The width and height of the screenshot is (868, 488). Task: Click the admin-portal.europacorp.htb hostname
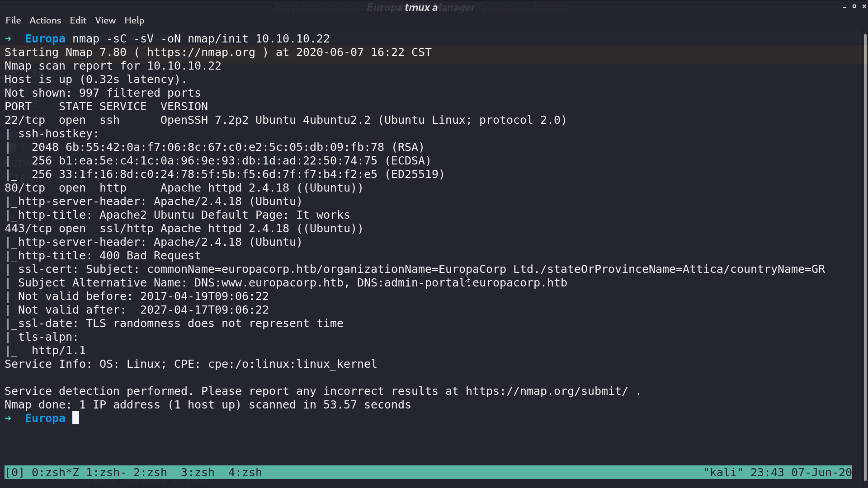(x=476, y=283)
